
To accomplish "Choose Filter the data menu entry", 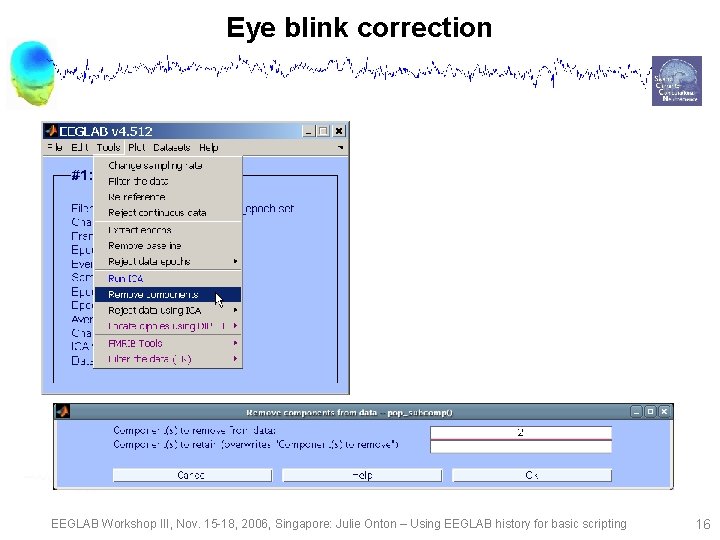I will 168,181.
